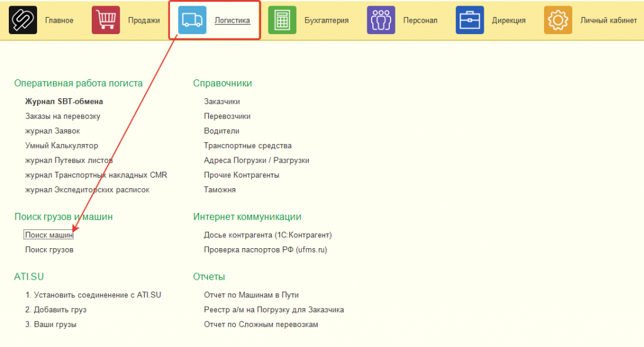Open Отчет по Сложным перевозкам
644x347 pixels.
[x=261, y=324]
